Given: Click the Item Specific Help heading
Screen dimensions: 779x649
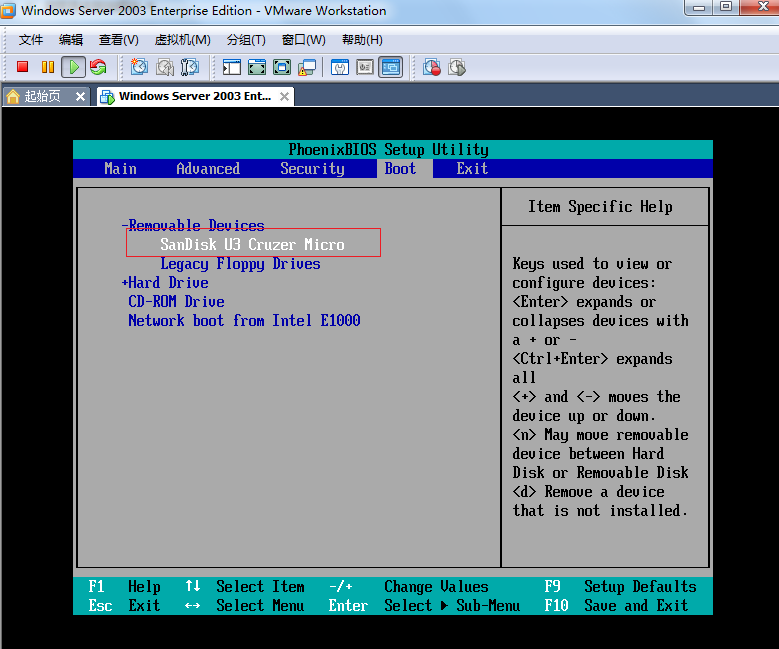Looking at the screenshot, I should click(x=601, y=207).
